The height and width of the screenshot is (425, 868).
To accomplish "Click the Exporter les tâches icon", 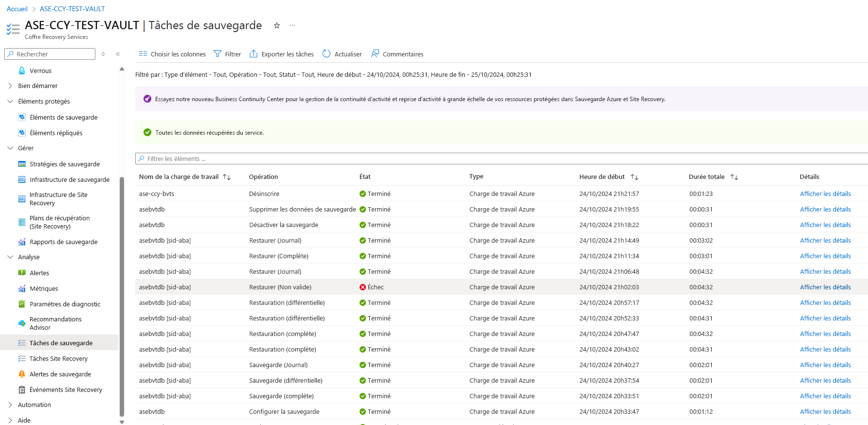I will (x=253, y=54).
